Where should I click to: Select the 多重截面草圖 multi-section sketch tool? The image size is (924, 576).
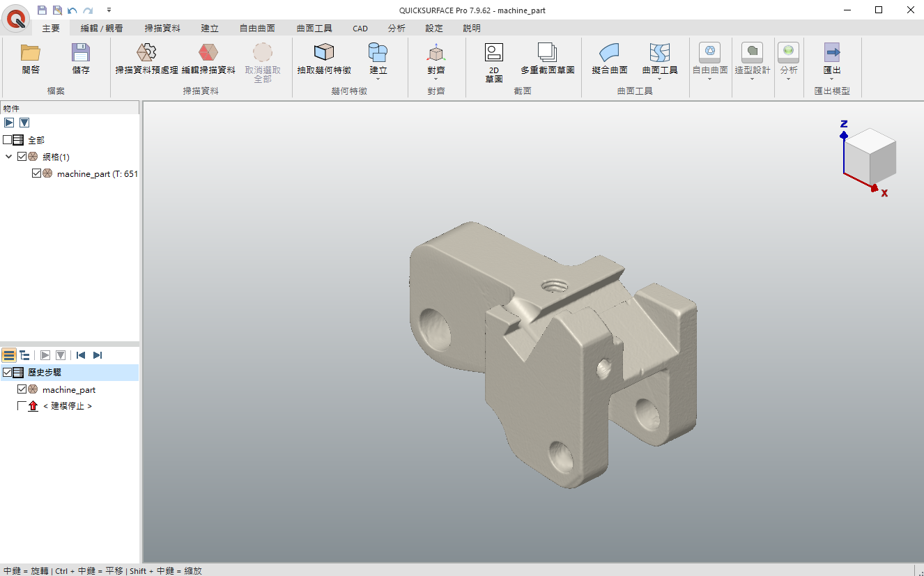point(547,53)
